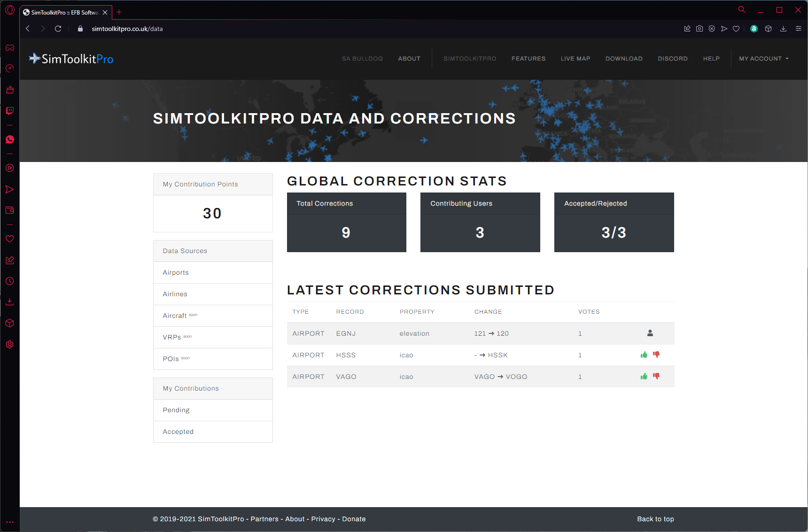The image size is (808, 532).
Task: Open the Features menu item
Action: pyautogui.click(x=528, y=59)
